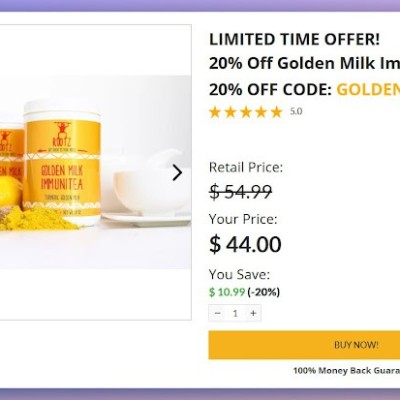Click the GOLDEN discount code text
Viewport: 400px width, 400px height.
(368, 89)
